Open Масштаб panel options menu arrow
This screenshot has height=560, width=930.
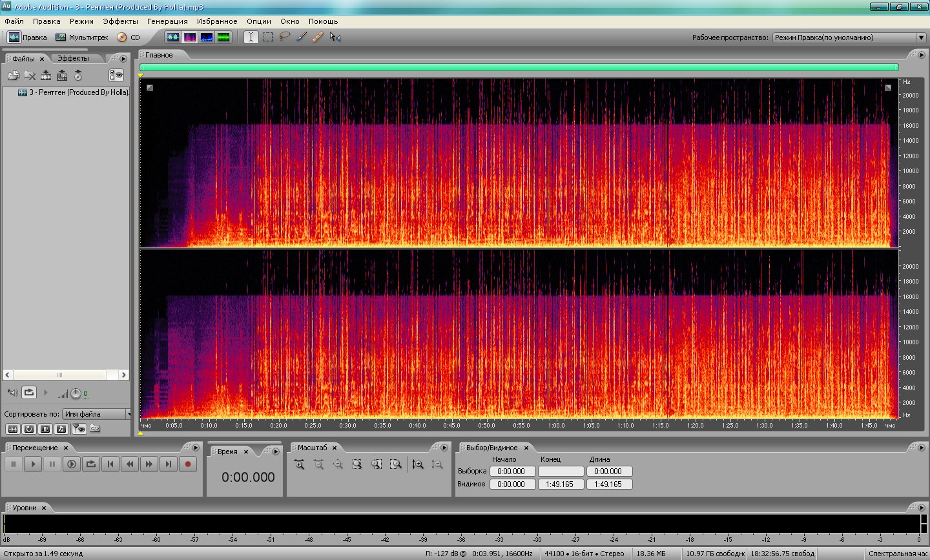[444, 448]
